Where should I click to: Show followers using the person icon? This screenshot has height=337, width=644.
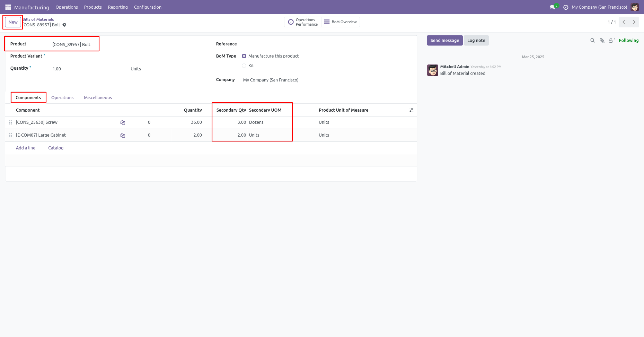click(x=612, y=40)
